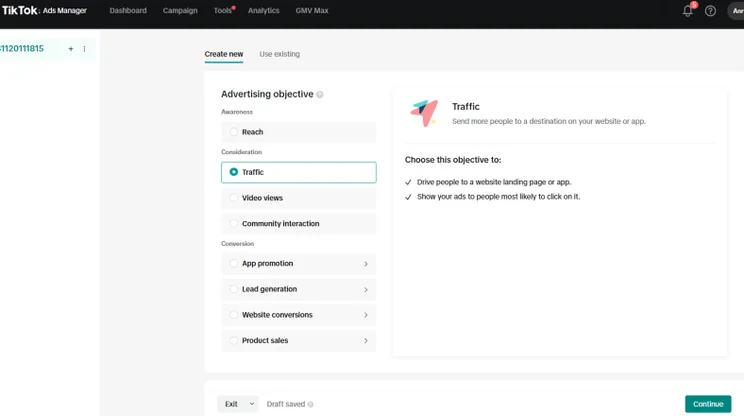This screenshot has width=744, height=416.
Task: Select the Video views radio button
Action: (x=233, y=198)
